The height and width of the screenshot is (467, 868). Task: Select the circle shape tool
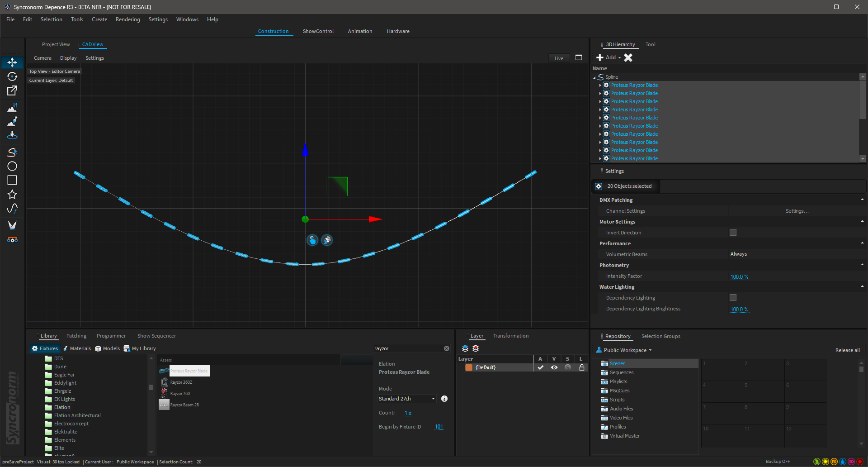click(12, 166)
